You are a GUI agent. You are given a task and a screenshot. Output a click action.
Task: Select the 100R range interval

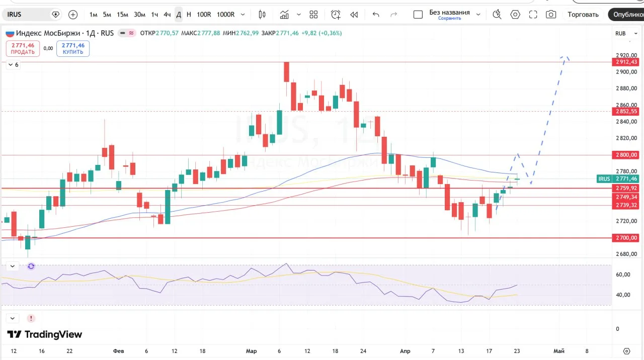coord(204,15)
